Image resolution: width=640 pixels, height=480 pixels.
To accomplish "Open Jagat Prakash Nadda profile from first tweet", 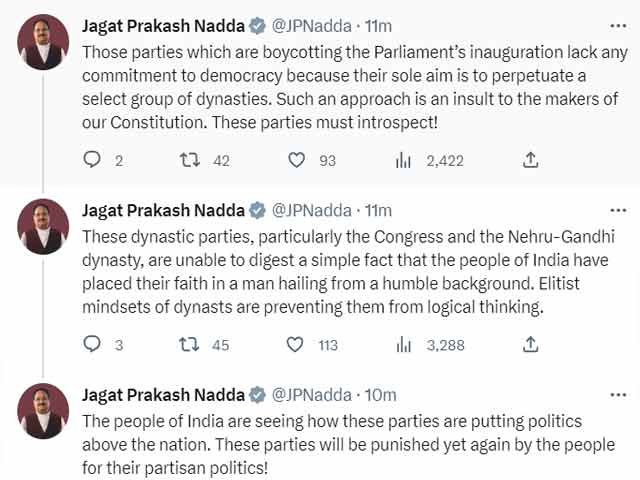I will click(161, 25).
